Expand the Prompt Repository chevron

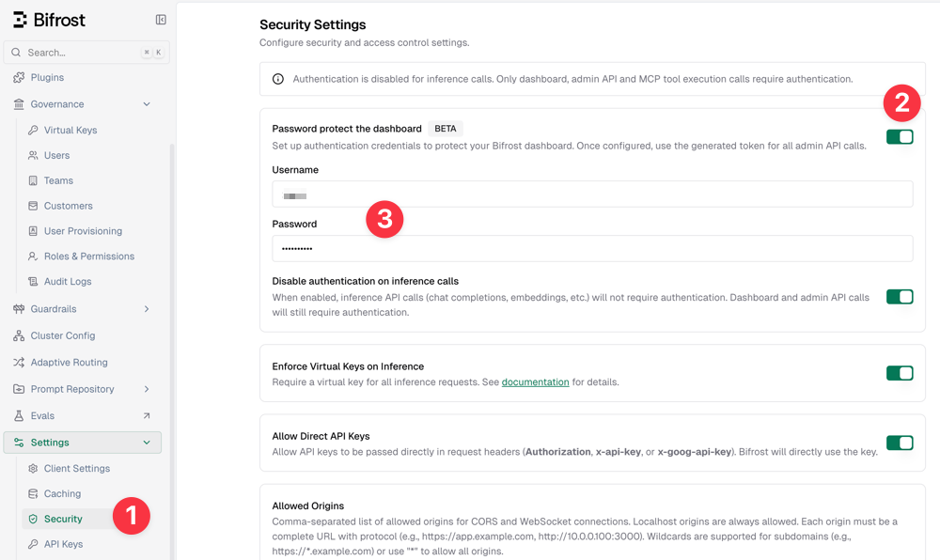(x=147, y=389)
